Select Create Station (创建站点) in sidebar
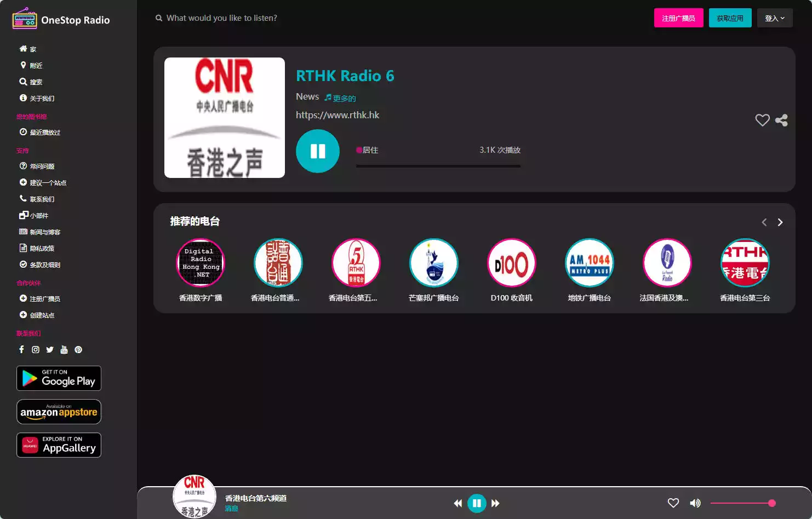812x519 pixels. coord(37,315)
